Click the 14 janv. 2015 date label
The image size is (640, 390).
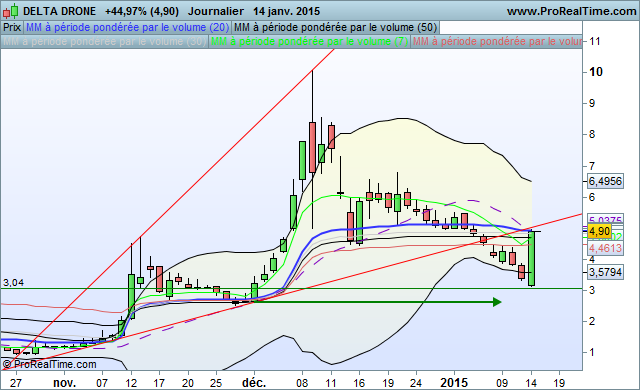(x=286, y=11)
